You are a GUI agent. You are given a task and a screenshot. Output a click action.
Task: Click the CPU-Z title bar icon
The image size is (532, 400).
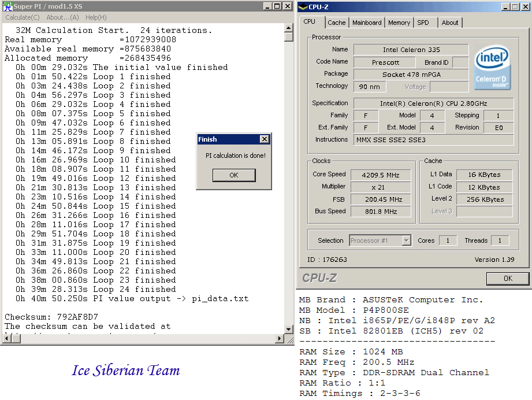pyautogui.click(x=303, y=7)
